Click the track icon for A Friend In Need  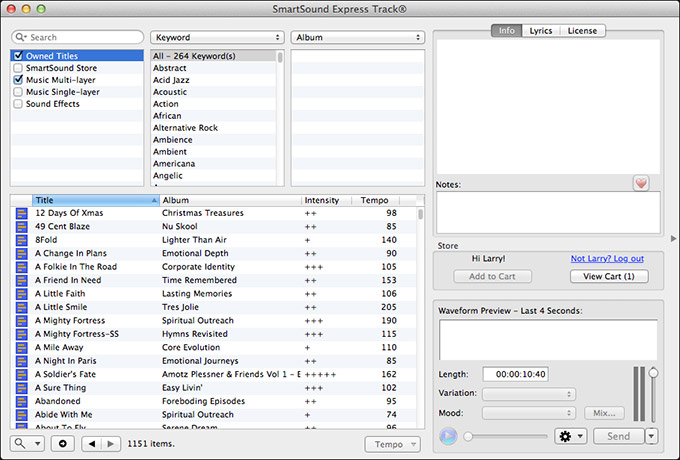(x=21, y=281)
